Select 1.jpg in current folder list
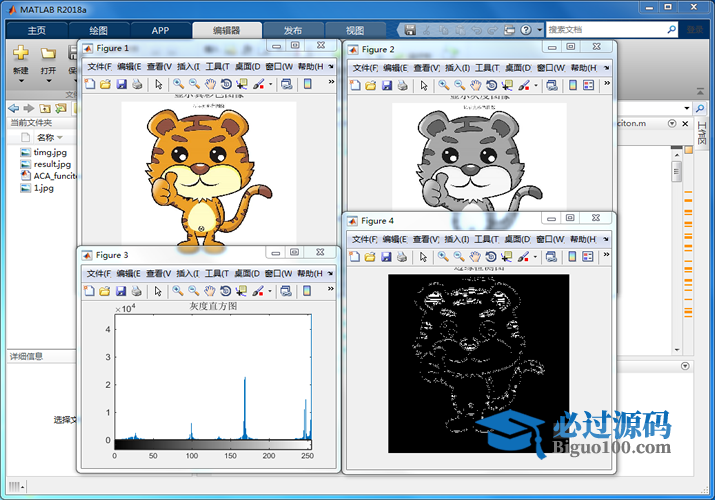The width and height of the screenshot is (715, 500). 37,188
